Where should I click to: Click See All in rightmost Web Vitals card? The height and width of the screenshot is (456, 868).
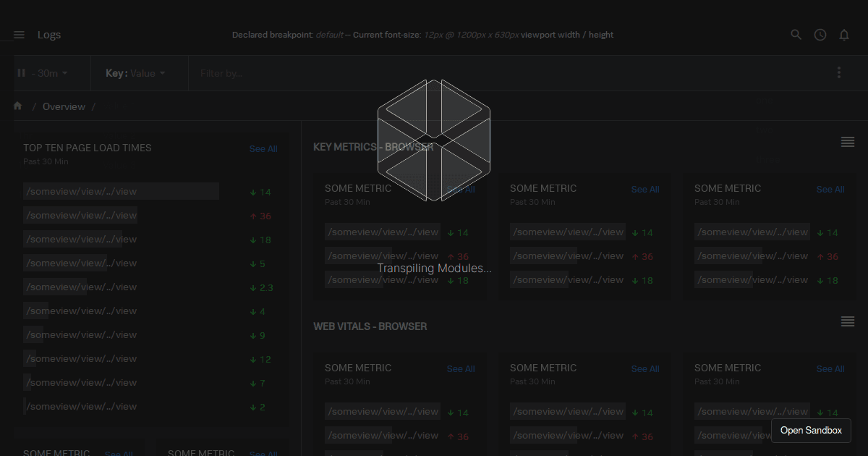(830, 369)
